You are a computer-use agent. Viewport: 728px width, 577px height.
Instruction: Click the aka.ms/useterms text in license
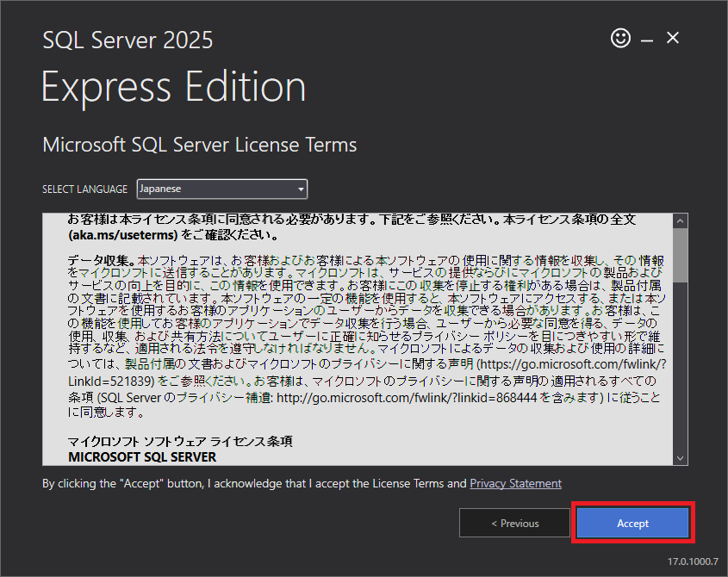pos(122,235)
